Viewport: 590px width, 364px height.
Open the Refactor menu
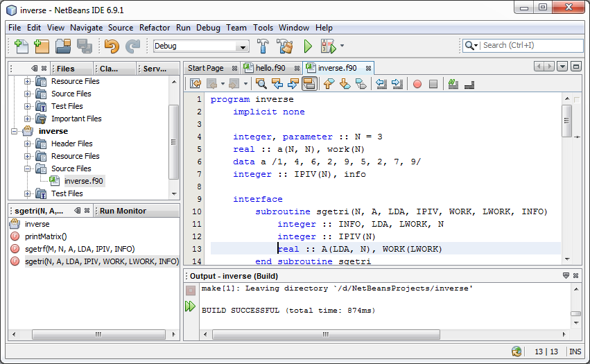click(155, 28)
